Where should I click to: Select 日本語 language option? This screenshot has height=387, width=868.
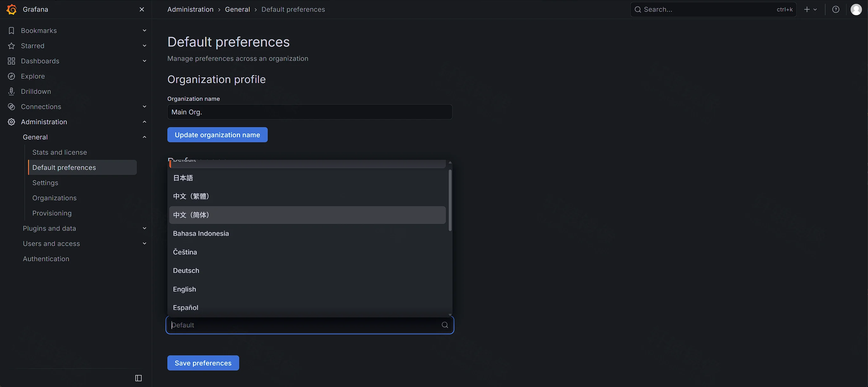pyautogui.click(x=307, y=178)
